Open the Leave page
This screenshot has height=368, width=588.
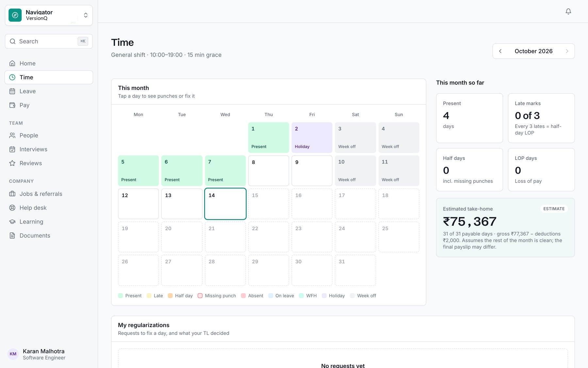[49, 91]
